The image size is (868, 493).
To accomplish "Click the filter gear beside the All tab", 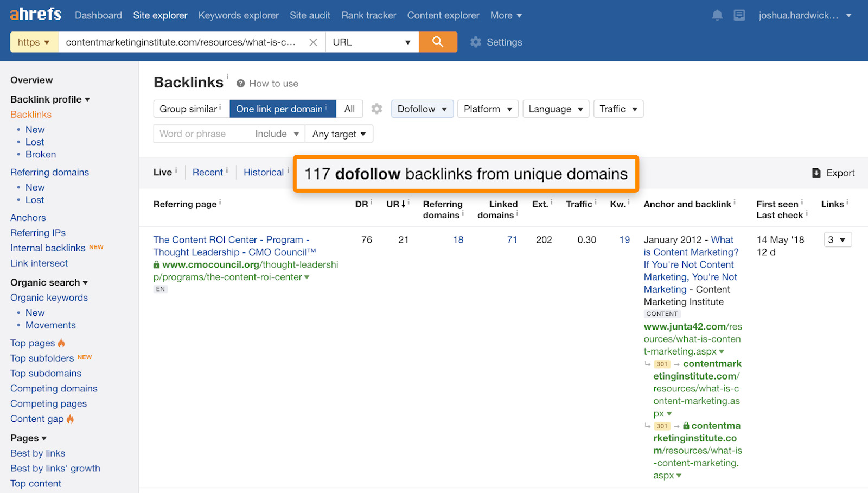I will tap(376, 109).
